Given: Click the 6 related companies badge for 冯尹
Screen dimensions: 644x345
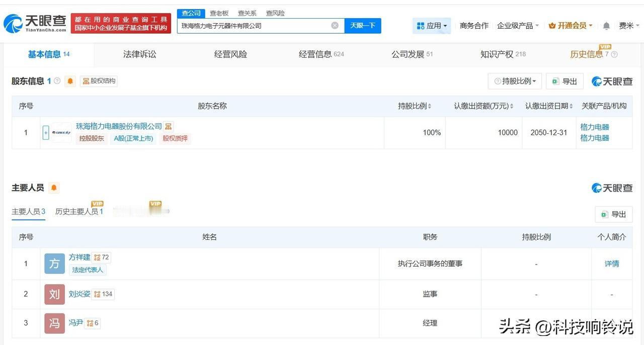Looking at the screenshot, I should coord(93,323).
